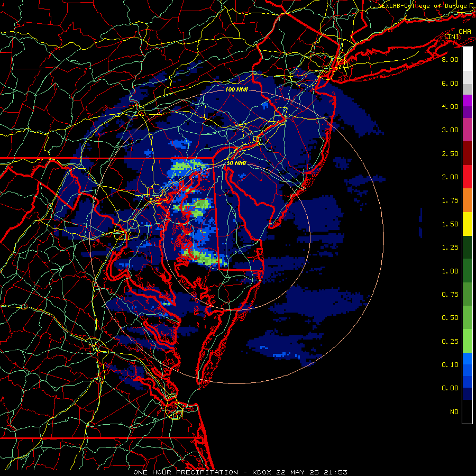Image resolution: width=476 pixels, height=476 pixels.
Task: Pick the bright red legend swatch beside 2.00
Action: (467, 177)
